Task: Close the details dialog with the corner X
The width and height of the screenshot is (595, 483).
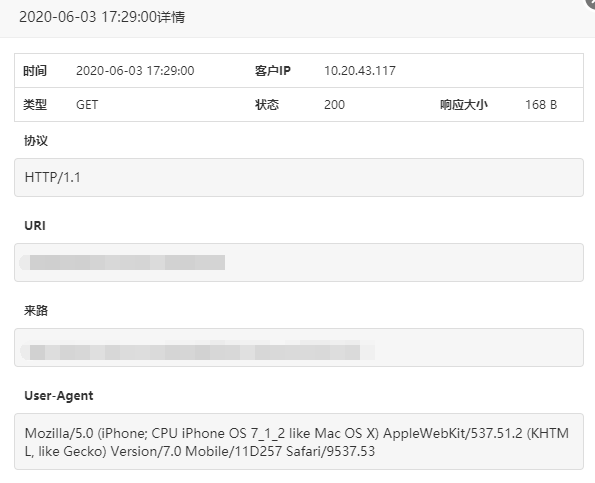Action: (591, 2)
